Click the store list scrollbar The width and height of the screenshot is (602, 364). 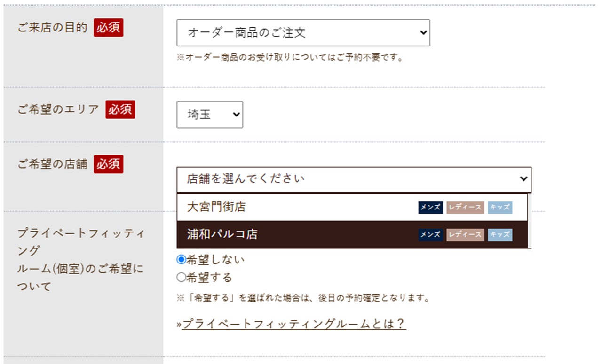530,221
